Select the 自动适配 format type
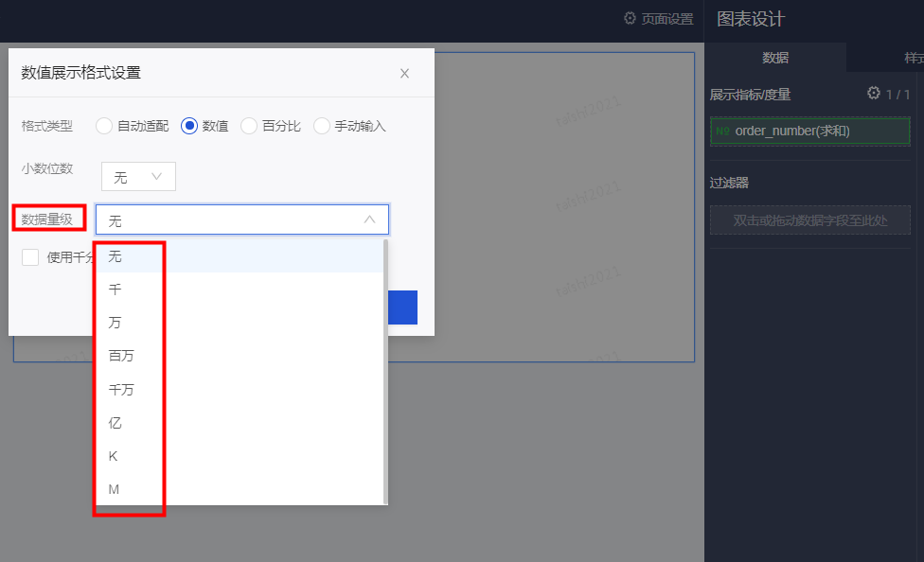924x562 pixels. pos(104,126)
